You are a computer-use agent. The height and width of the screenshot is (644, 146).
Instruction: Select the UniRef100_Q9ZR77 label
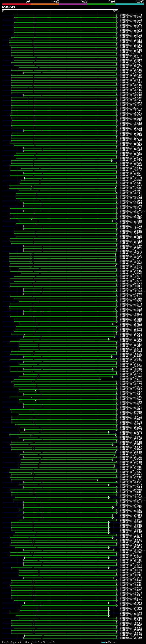131,597
